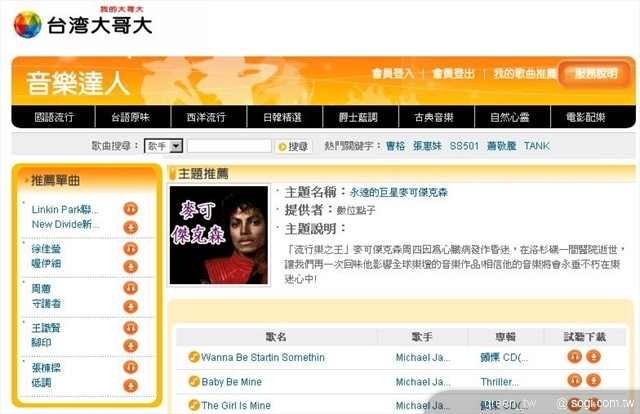
Task: Download 周蕙 守護者 song
Action: (x=131, y=306)
